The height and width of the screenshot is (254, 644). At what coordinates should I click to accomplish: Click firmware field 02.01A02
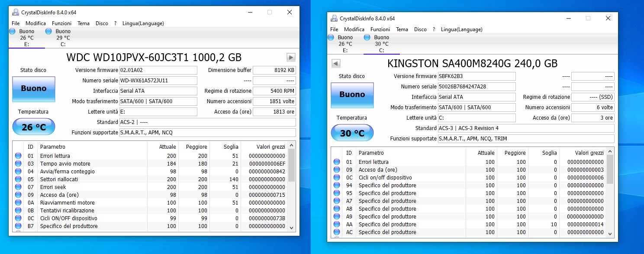coord(158,70)
